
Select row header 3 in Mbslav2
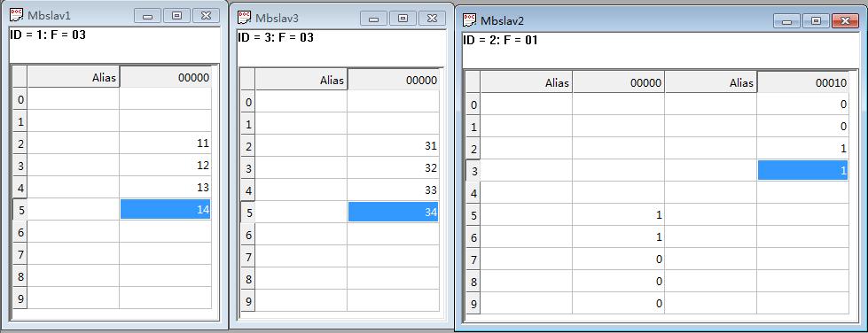[473, 170]
